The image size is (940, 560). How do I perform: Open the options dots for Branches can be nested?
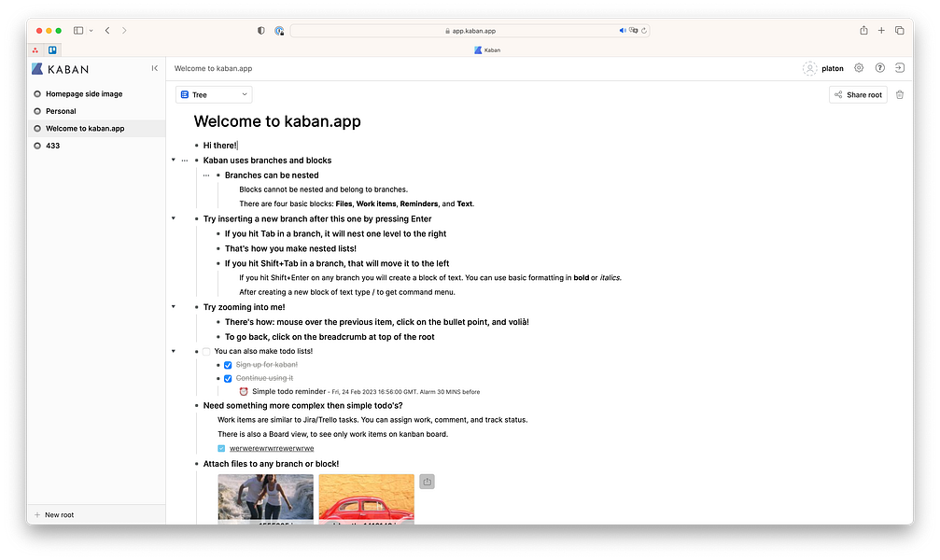[x=206, y=175]
